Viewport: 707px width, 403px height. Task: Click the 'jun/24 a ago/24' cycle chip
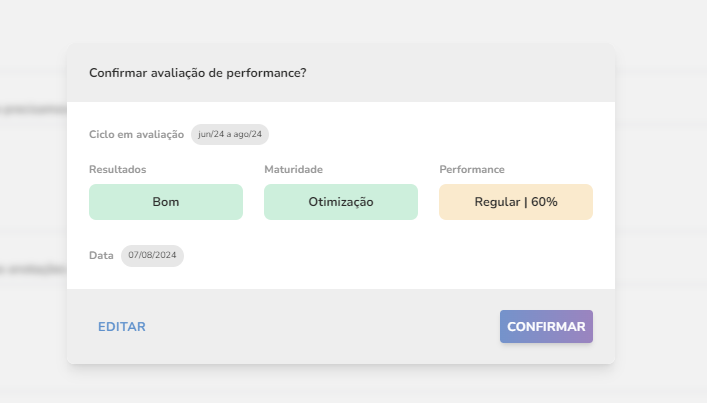coord(230,134)
